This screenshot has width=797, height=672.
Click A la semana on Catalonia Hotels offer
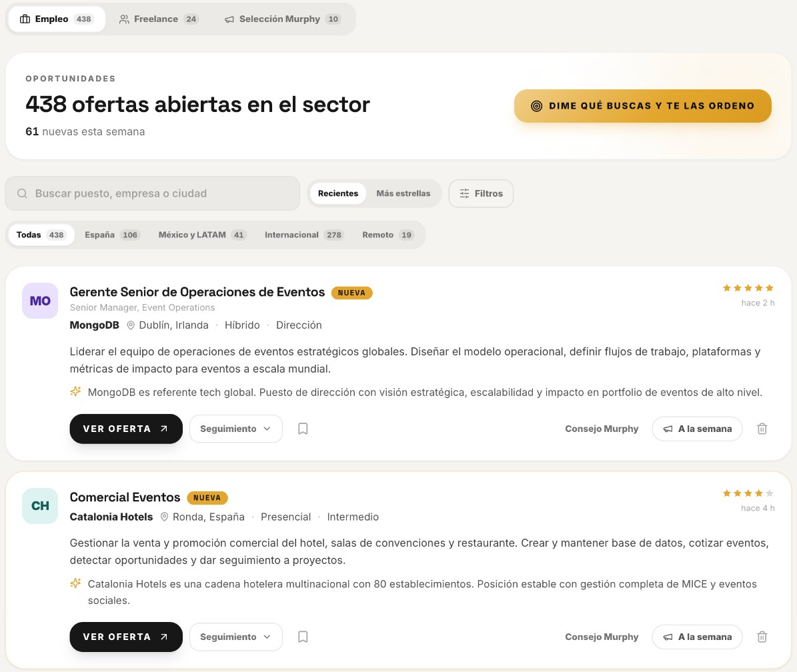pyautogui.click(x=697, y=637)
